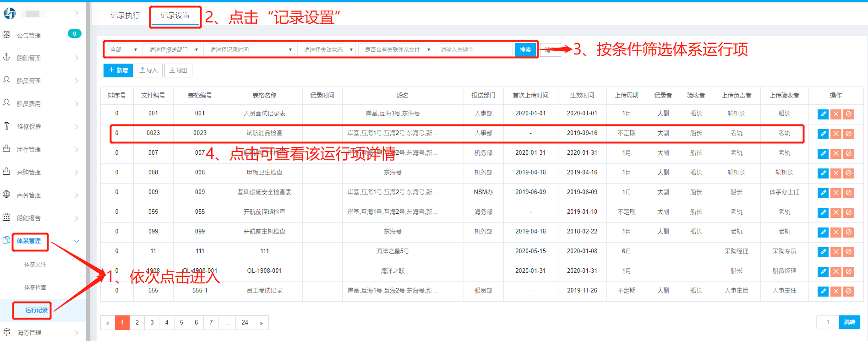Click the 生效时间 column header

pos(582,95)
